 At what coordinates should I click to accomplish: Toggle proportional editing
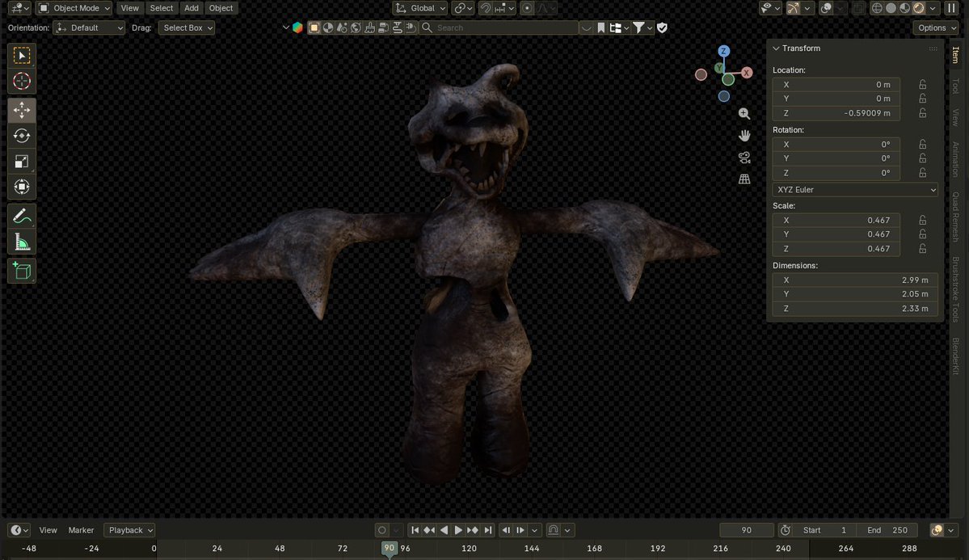click(x=527, y=8)
